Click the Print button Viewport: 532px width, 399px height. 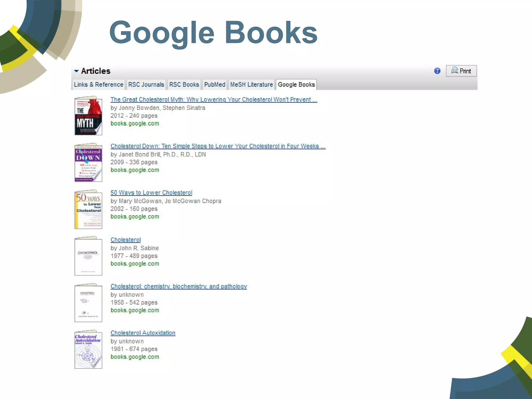(461, 71)
